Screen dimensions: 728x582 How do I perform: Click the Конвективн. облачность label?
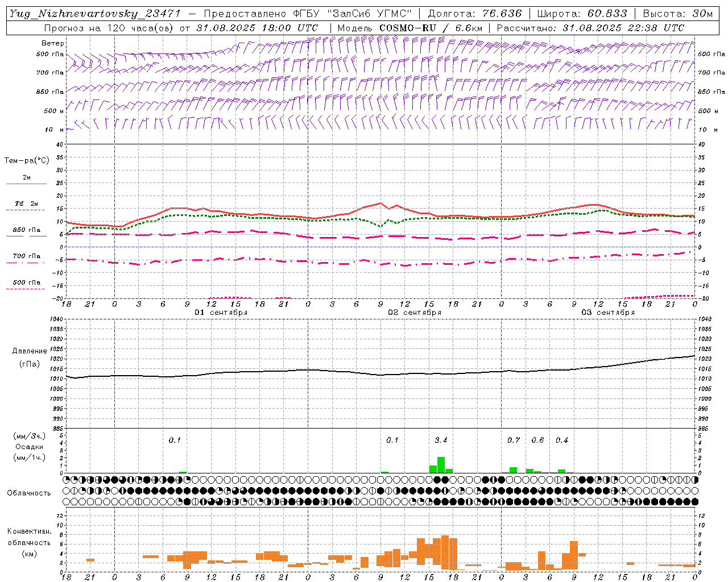point(29,537)
